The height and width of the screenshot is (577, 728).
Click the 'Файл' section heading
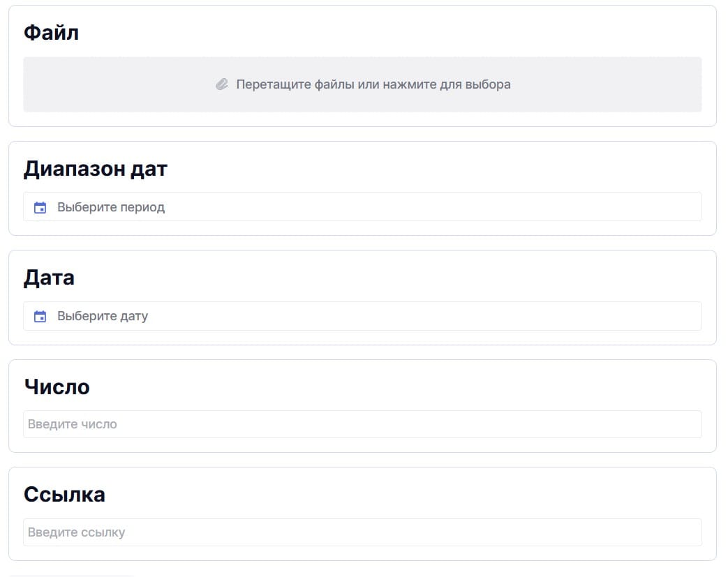pyautogui.click(x=51, y=32)
